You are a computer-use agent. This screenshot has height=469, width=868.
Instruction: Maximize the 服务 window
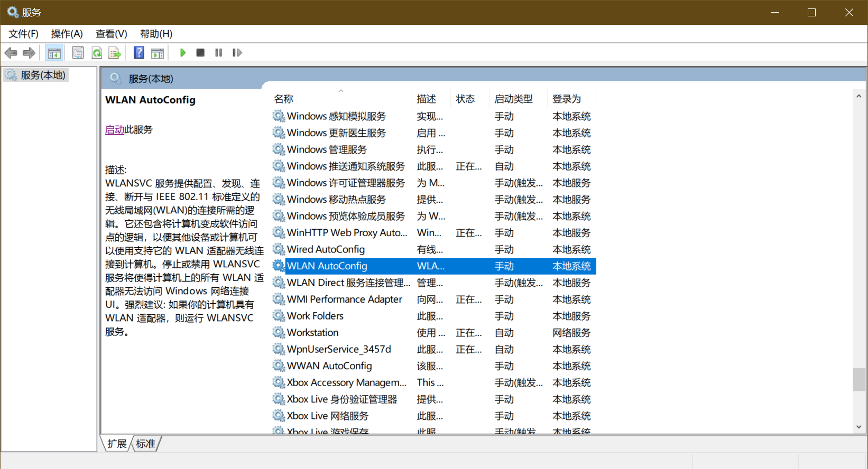[x=812, y=12]
